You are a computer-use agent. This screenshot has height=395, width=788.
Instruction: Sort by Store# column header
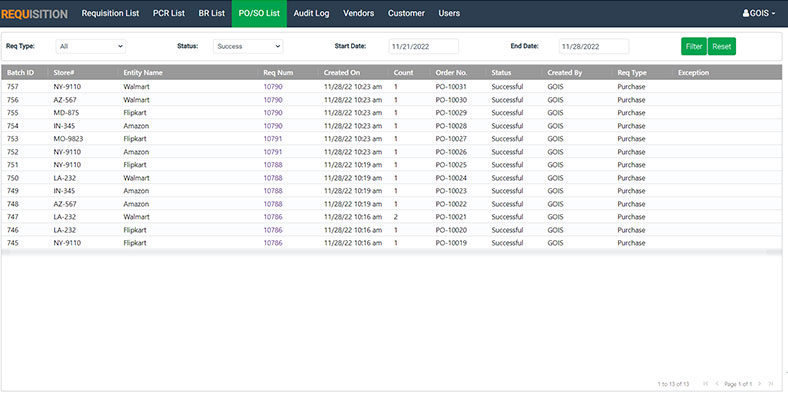(64, 72)
